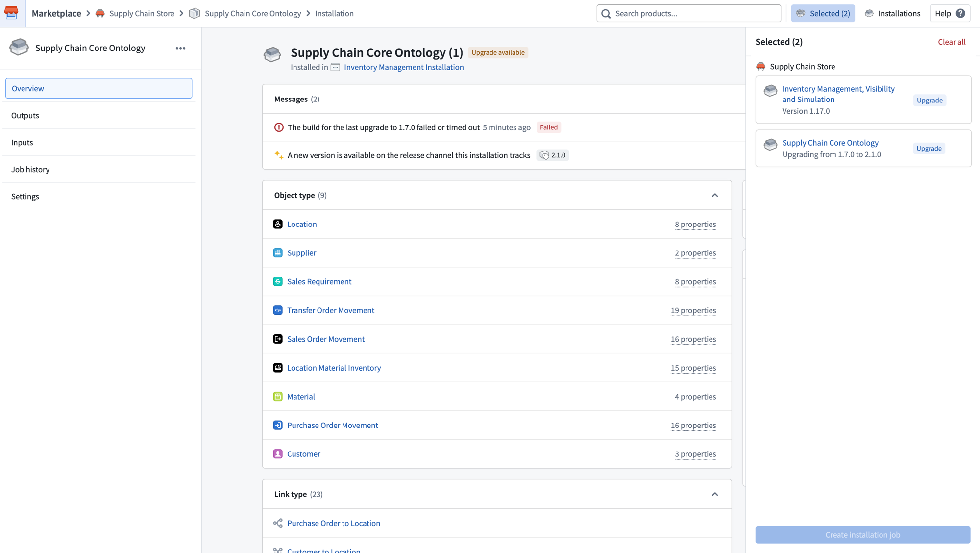Viewport: 980px width, 553px height.
Task: Click the Help question mark icon
Action: (960, 13)
